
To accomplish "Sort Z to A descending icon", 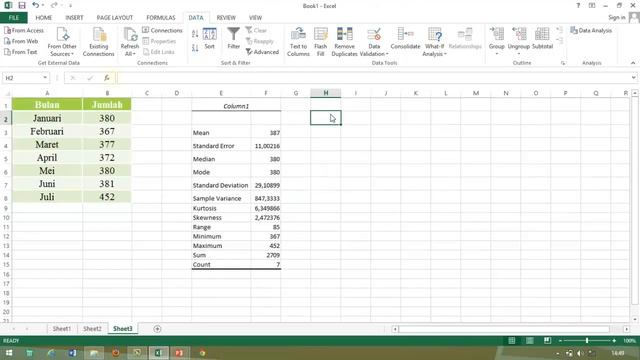I will coord(195,48).
